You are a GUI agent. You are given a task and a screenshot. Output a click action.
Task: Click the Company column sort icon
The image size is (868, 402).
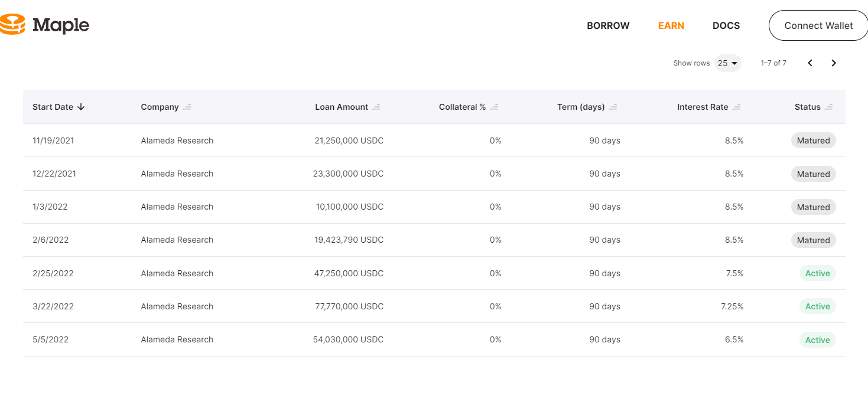coord(187,107)
